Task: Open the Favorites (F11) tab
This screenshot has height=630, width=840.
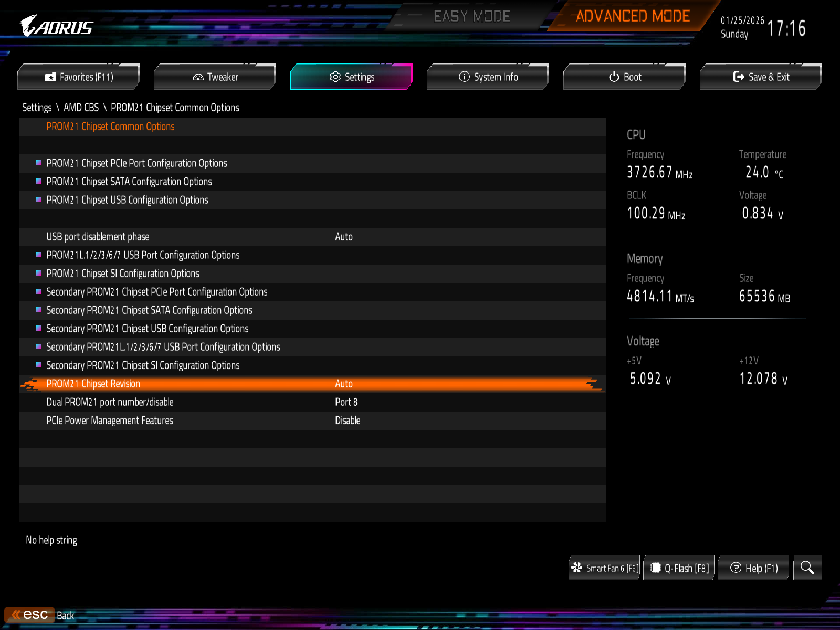Action: point(79,77)
